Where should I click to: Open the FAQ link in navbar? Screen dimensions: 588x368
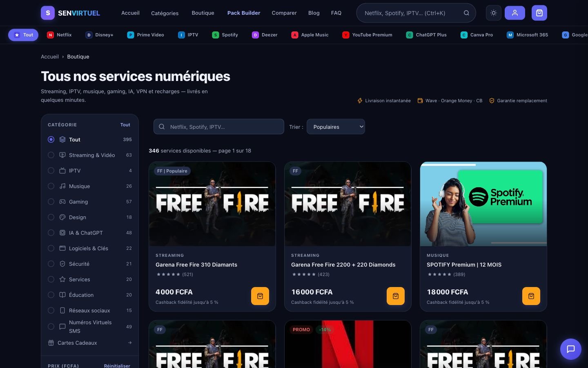pyautogui.click(x=336, y=13)
